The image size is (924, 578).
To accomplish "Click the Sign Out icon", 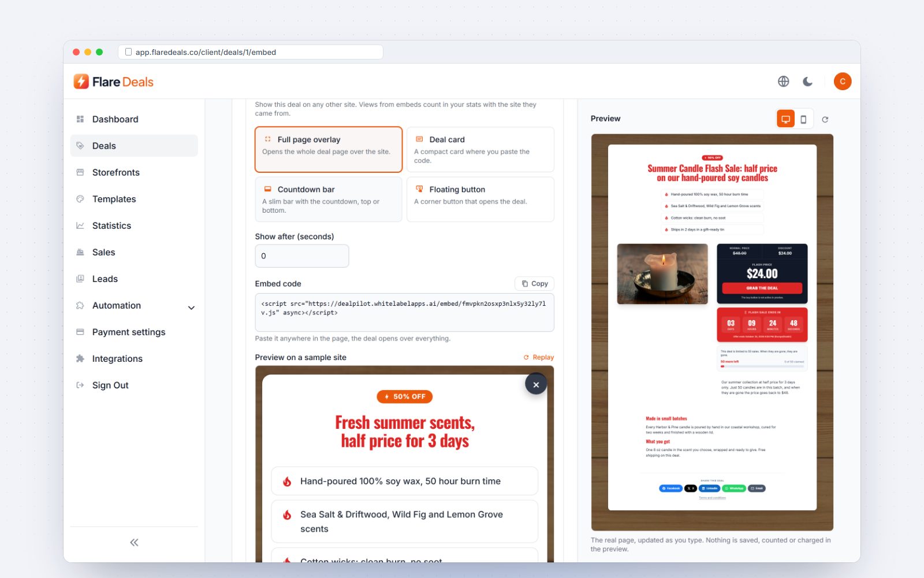I will [x=80, y=385].
